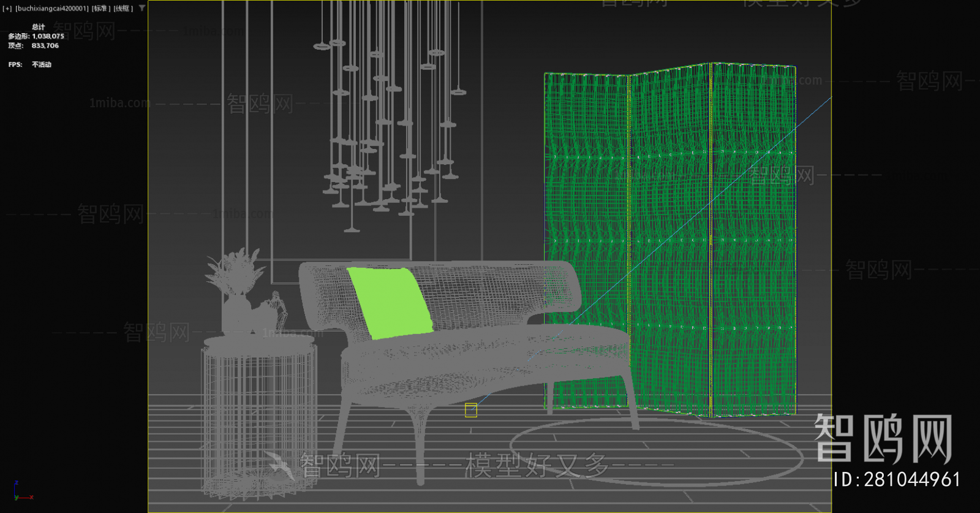Click the 顶点 vertex count statistic
This screenshot has height=513, width=980.
pyautogui.click(x=34, y=46)
